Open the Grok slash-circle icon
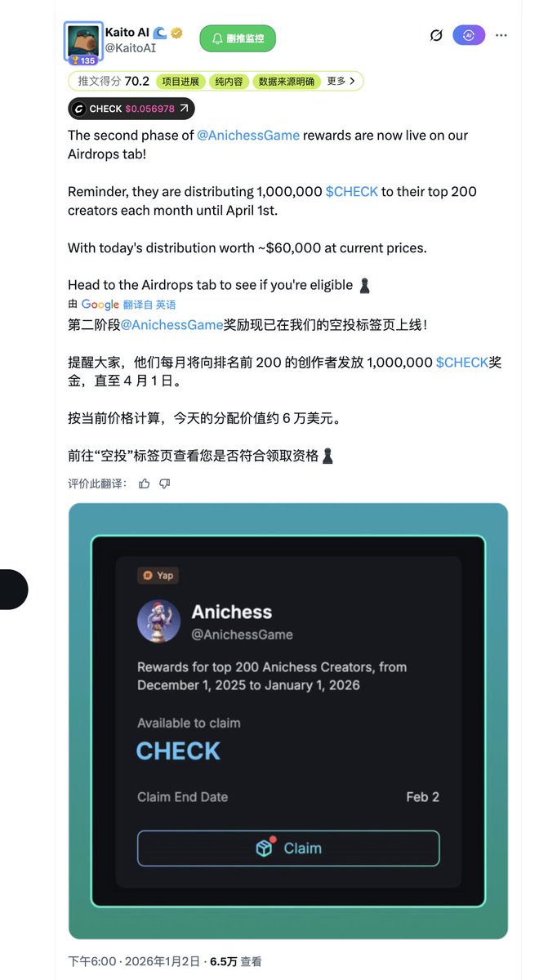The width and height of the screenshot is (539, 980). (x=436, y=36)
